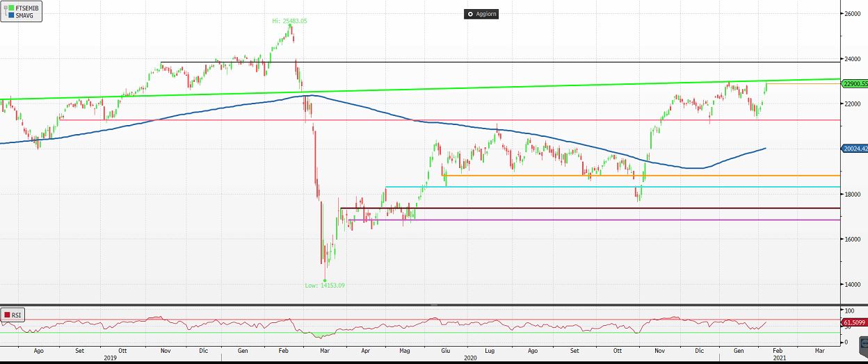The width and height of the screenshot is (868, 364).
Task: Click the 24000 price axis label
Action: (853, 59)
